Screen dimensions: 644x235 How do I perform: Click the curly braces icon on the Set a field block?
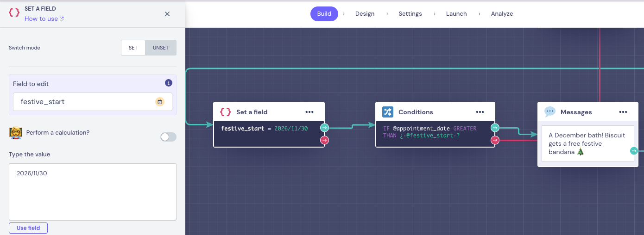(225, 112)
